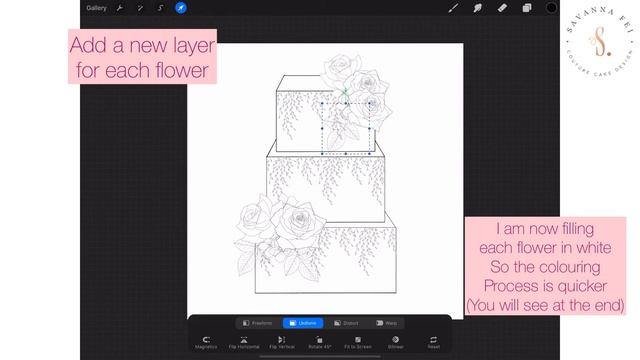Select the Paint brush tool
The image size is (640, 360).
point(453,8)
